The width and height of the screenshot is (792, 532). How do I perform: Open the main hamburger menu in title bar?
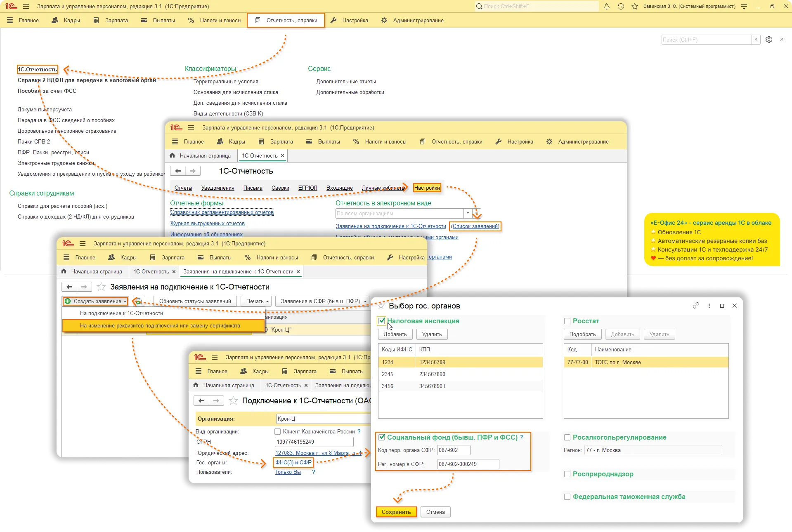click(26, 6)
